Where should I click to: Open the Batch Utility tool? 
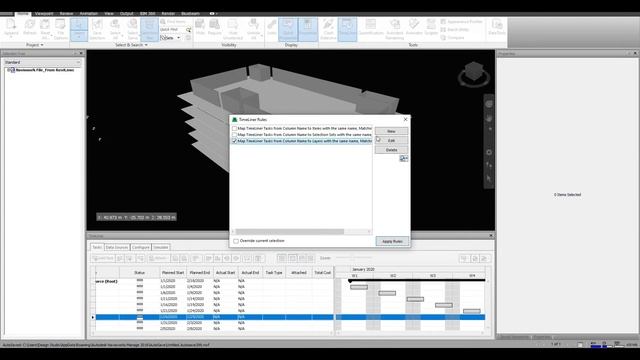(455, 29)
